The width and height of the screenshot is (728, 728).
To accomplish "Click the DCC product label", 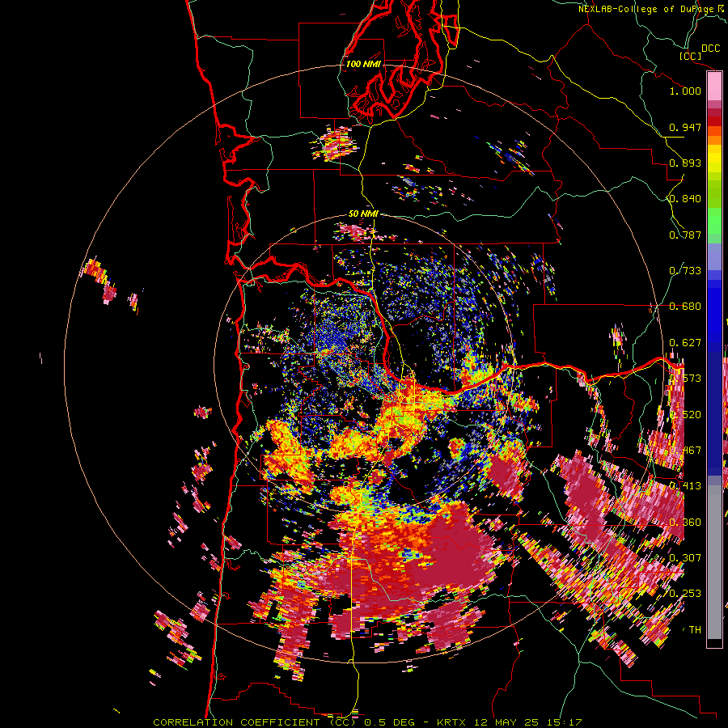I will 711,49.
